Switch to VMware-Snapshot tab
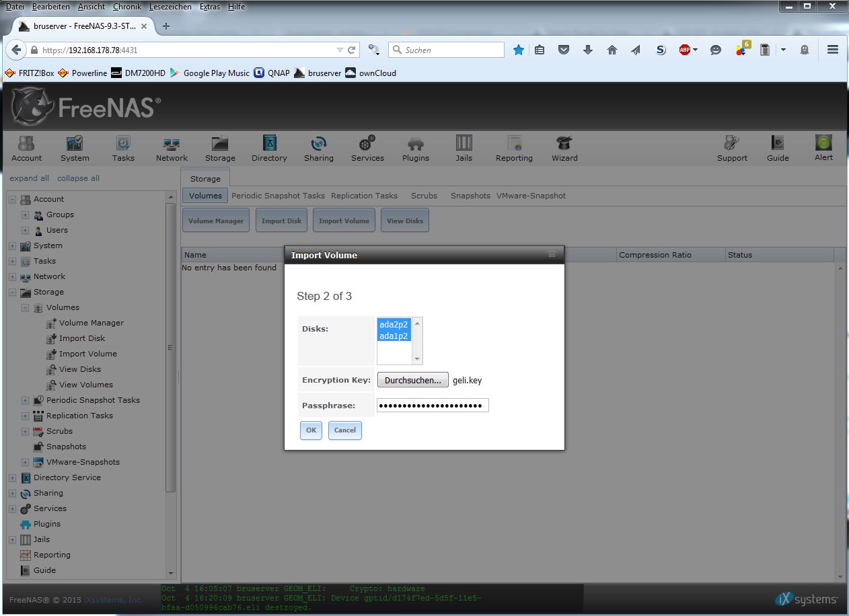 pos(531,196)
